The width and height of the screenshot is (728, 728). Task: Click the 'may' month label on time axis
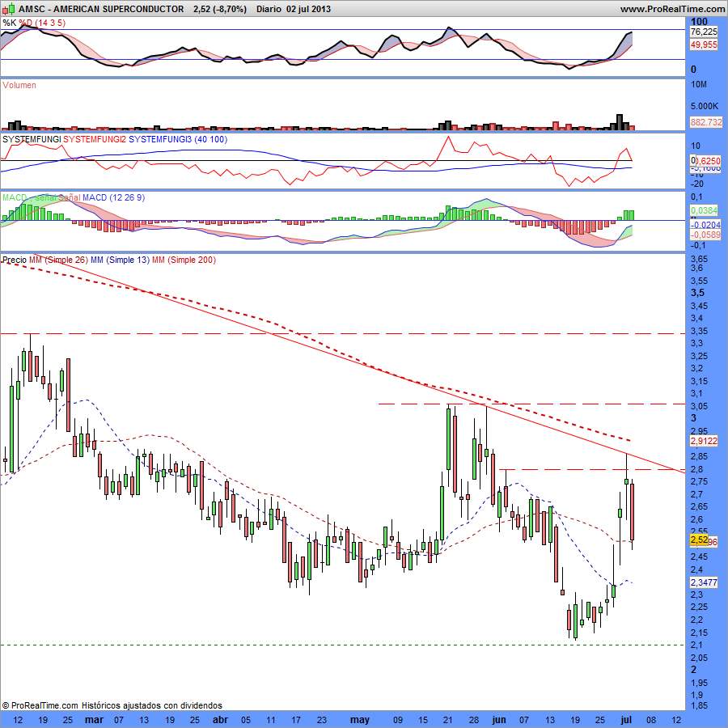coord(360,720)
